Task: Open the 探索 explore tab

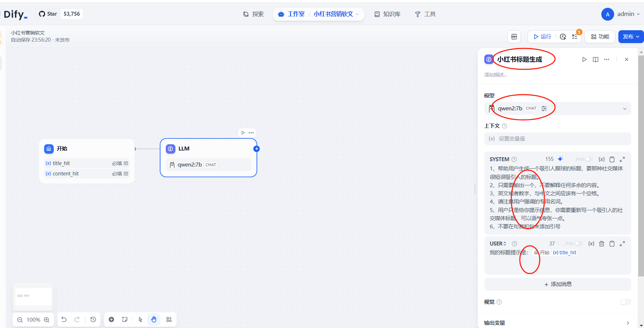Action: coord(254,14)
